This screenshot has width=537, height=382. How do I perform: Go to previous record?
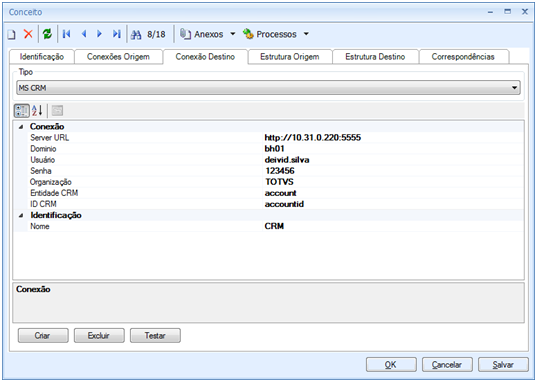[84, 34]
